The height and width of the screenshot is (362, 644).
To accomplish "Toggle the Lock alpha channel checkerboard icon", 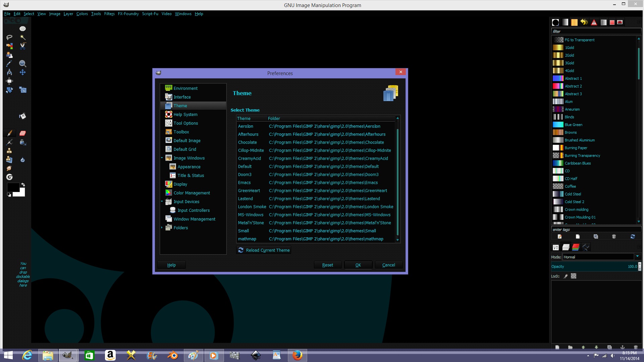I will (574, 276).
